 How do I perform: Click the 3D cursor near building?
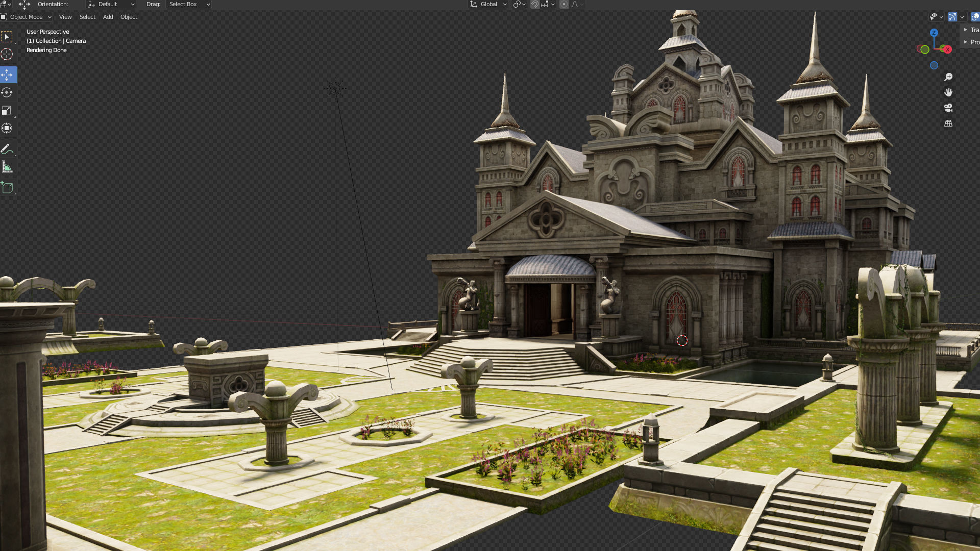[x=682, y=340]
